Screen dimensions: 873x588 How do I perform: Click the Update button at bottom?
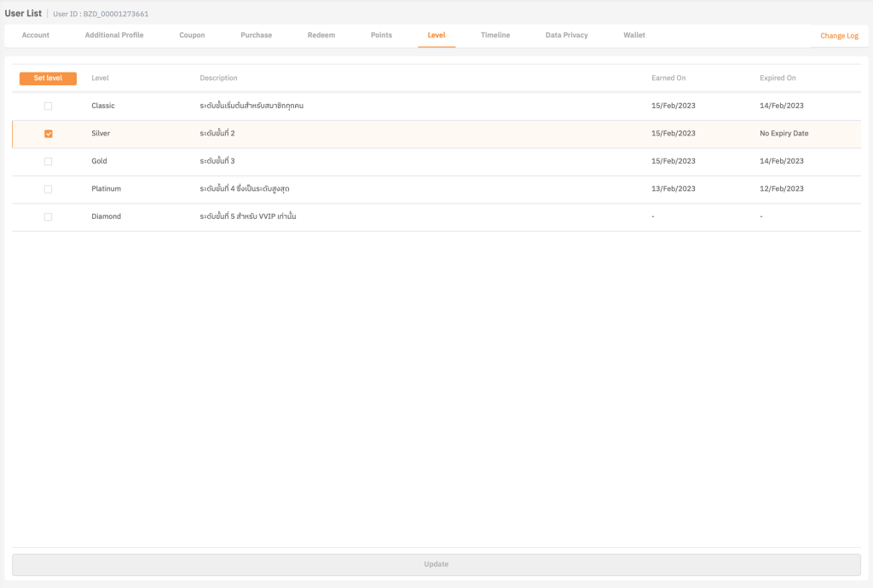(x=436, y=564)
